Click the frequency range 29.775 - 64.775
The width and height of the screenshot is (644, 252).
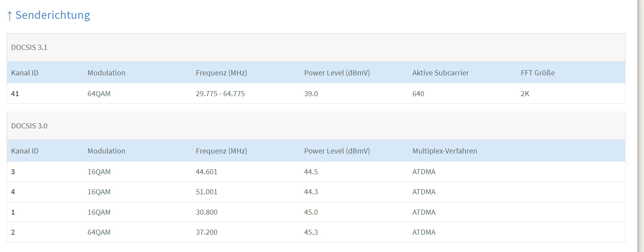pyautogui.click(x=220, y=94)
